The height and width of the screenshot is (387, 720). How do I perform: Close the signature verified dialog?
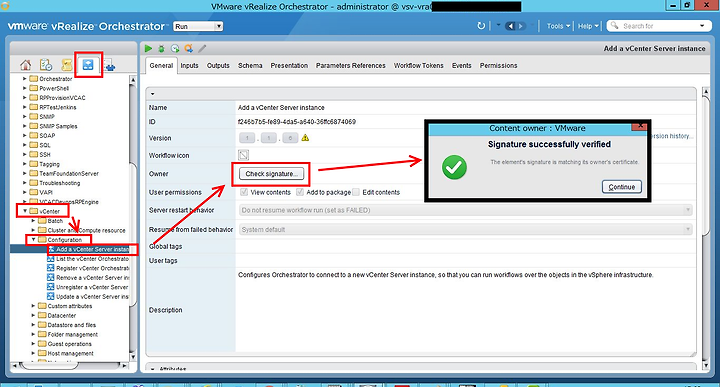click(639, 126)
